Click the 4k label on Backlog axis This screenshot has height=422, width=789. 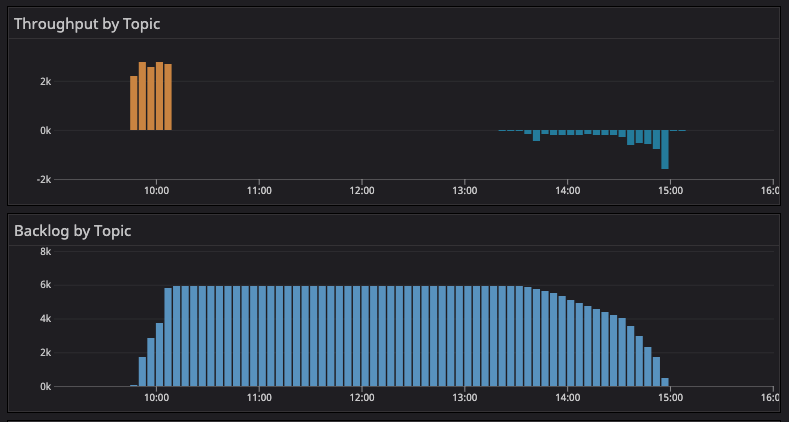pos(45,319)
